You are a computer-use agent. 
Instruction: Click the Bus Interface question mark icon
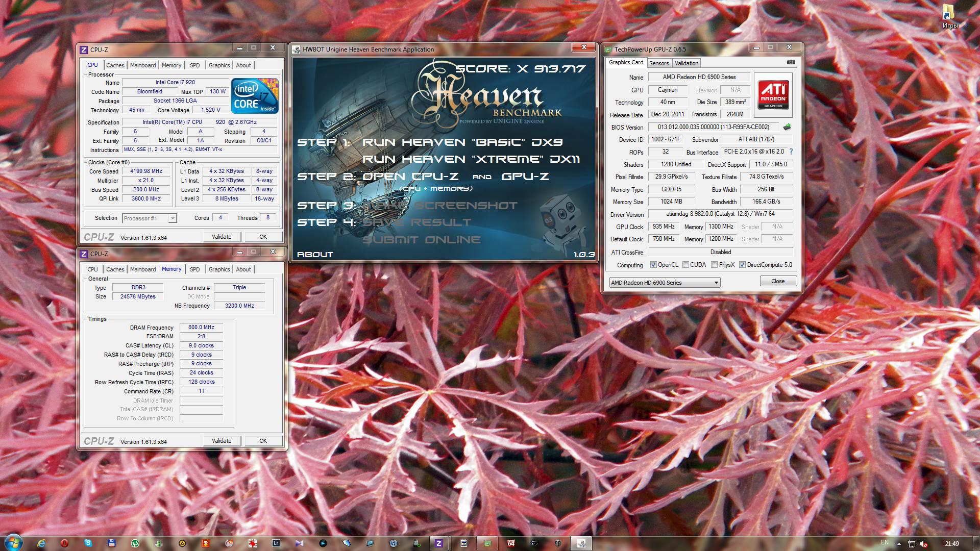click(791, 152)
